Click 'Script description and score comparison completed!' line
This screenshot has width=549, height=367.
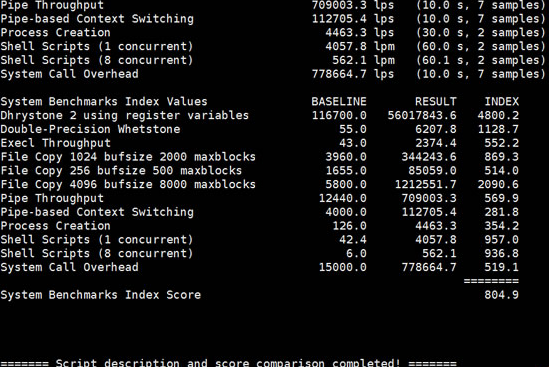coord(228,362)
